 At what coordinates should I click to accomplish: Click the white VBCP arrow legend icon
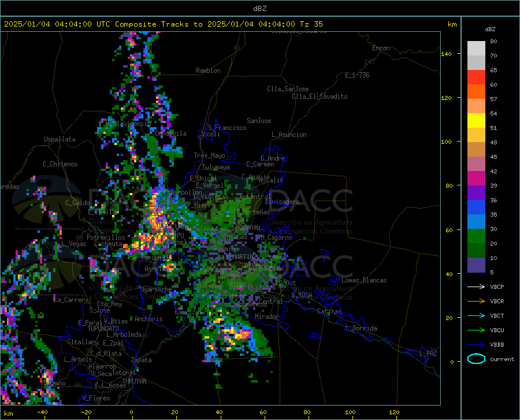click(476, 287)
